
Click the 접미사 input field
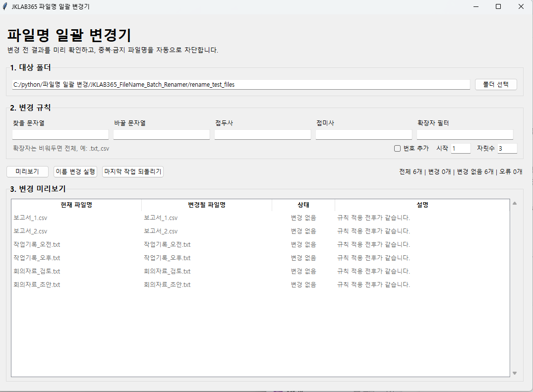[x=364, y=134]
